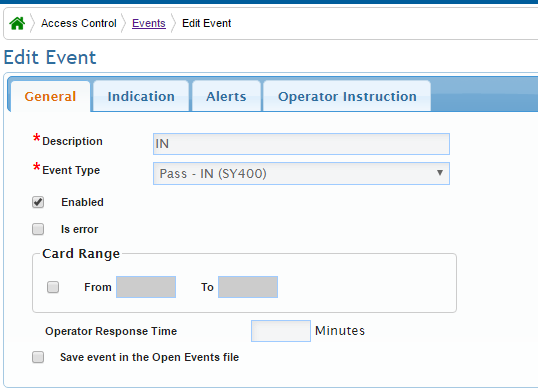The image size is (538, 388).
Task: Open the Operator Instruction tab
Action: 347,96
